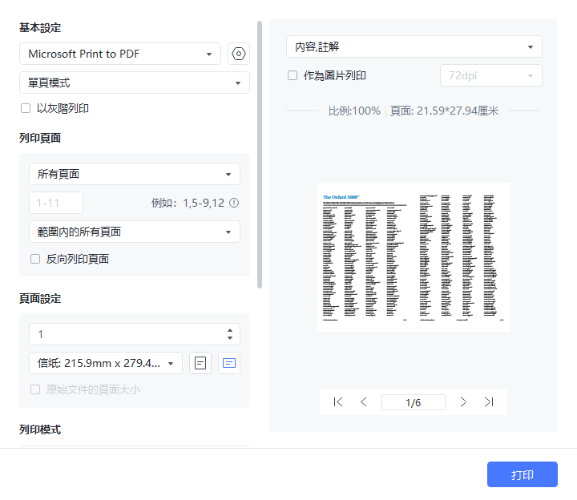Open the 範圍內的所有頁面 subset dropdown
Image resolution: width=577 pixels, height=500 pixels.
[135, 232]
